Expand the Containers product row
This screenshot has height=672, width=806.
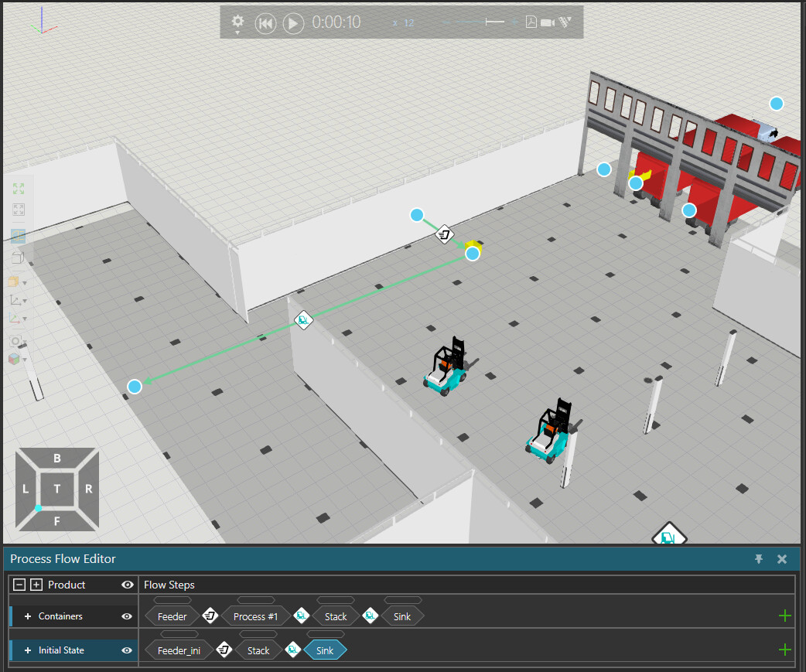[x=28, y=616]
